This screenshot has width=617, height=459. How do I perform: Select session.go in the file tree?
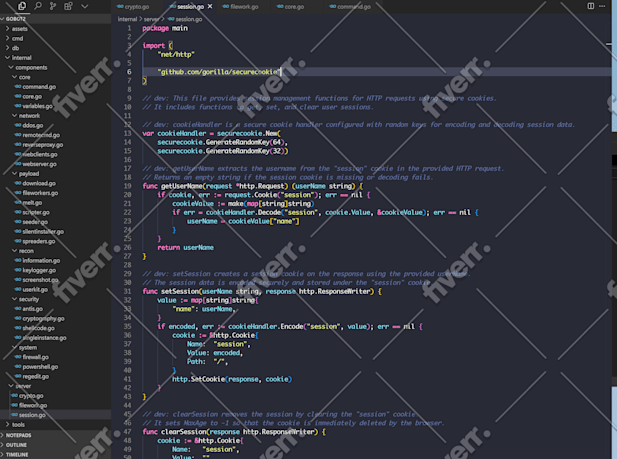point(55,415)
